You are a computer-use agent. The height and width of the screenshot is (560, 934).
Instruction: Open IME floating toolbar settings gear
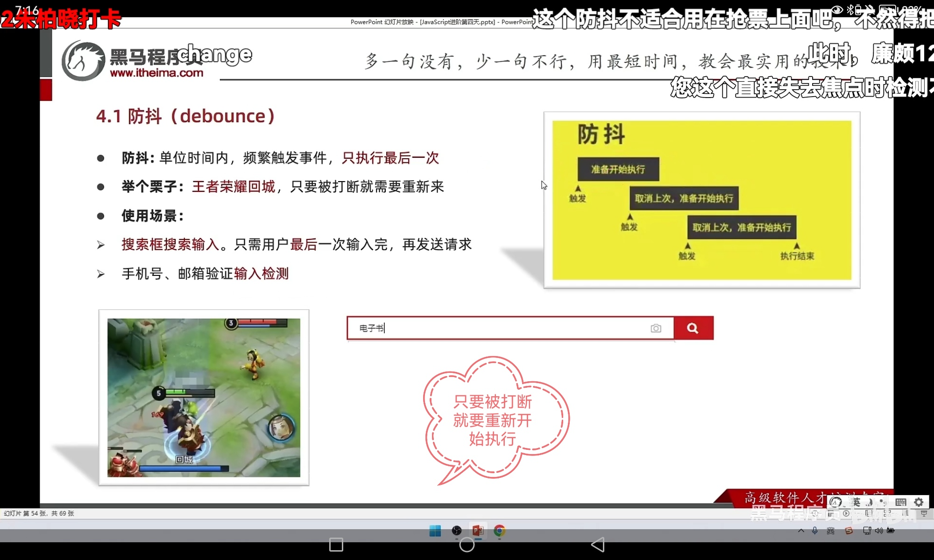coord(919,502)
